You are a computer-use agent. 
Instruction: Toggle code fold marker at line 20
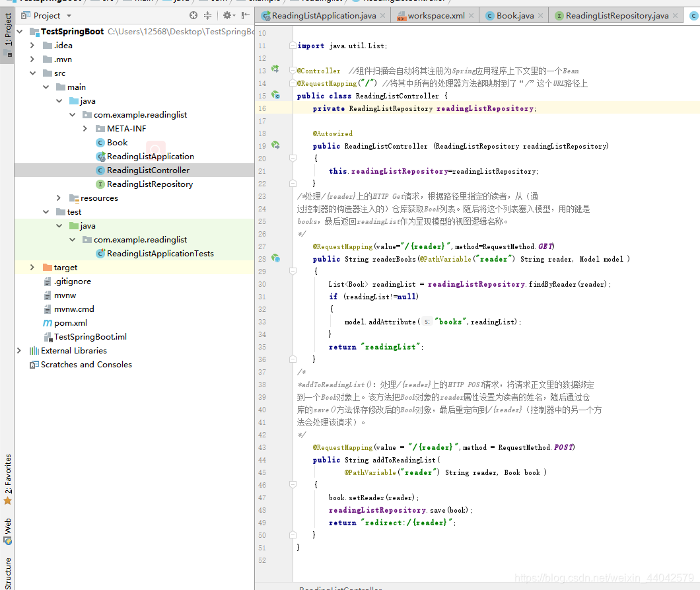pyautogui.click(x=293, y=158)
